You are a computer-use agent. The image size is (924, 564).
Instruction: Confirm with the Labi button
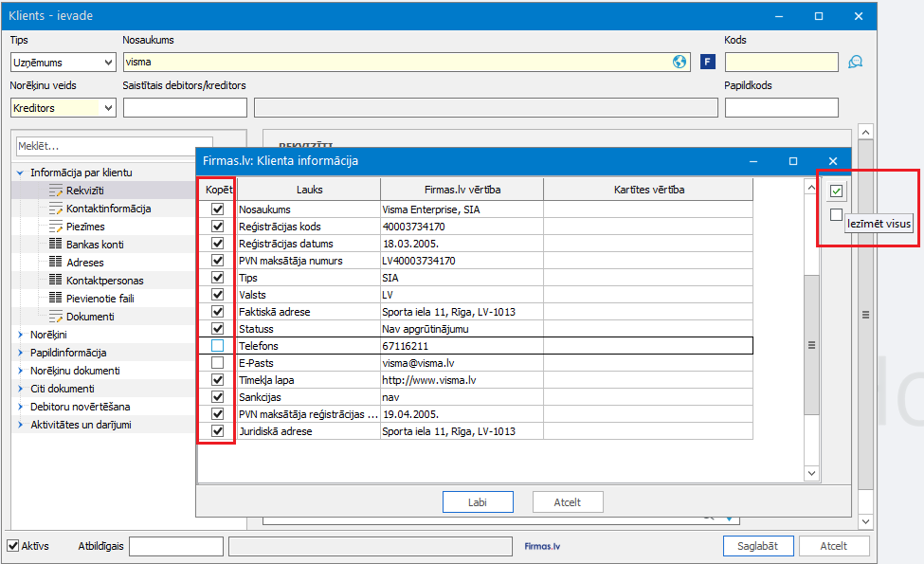pos(478,502)
